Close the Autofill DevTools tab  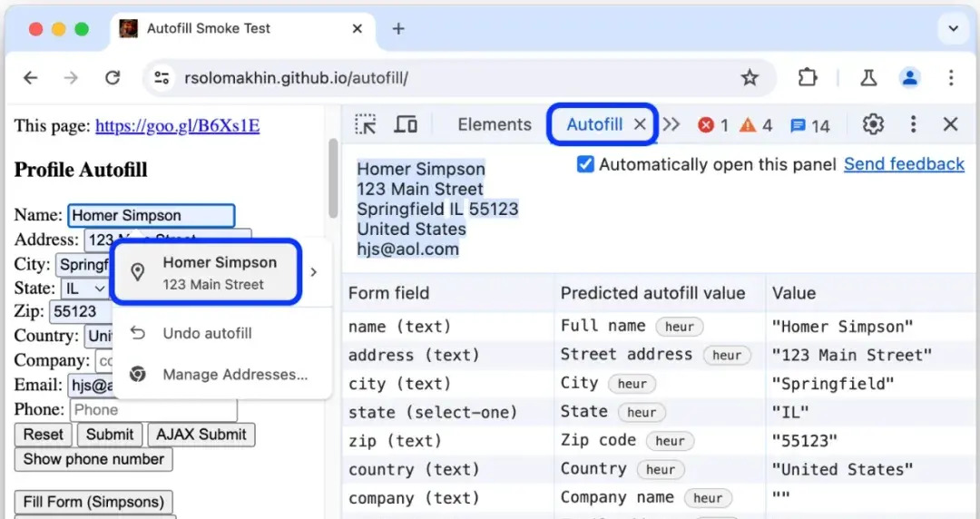point(640,124)
